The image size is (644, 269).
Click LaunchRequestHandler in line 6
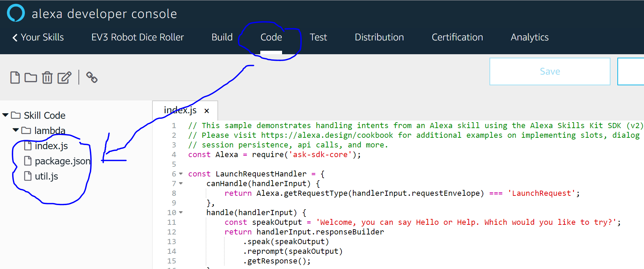[x=261, y=174]
